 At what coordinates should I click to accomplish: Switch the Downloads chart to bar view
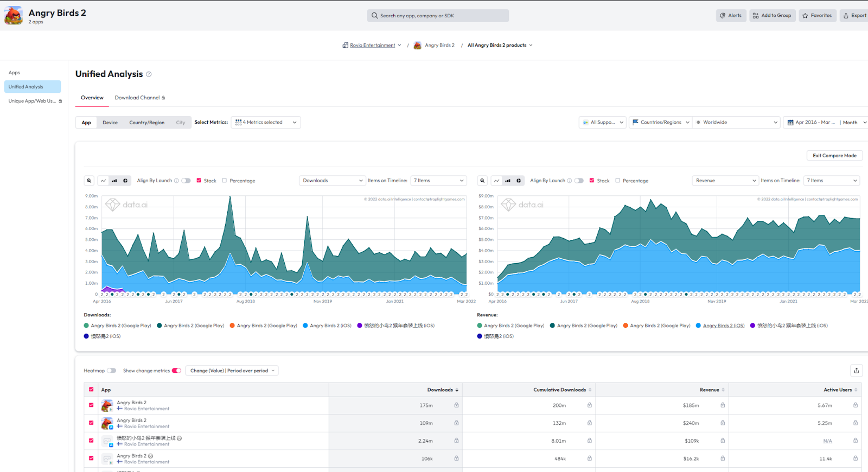[x=114, y=181]
